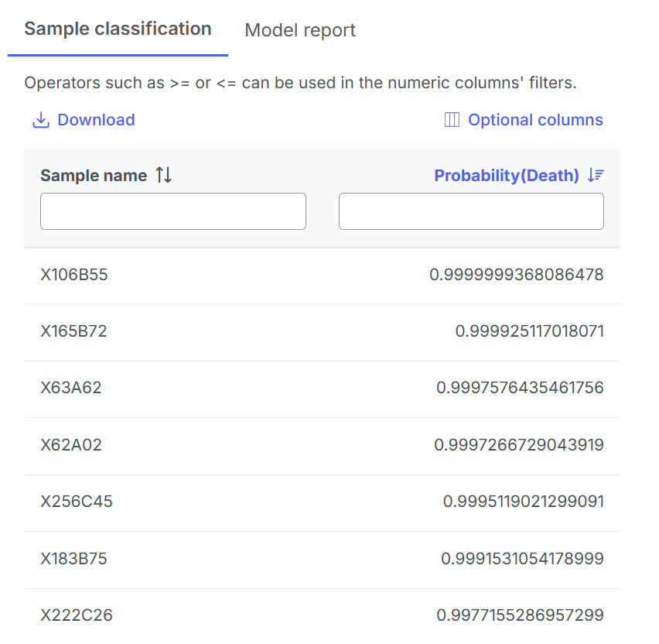Select the X183B75 row

[74, 559]
